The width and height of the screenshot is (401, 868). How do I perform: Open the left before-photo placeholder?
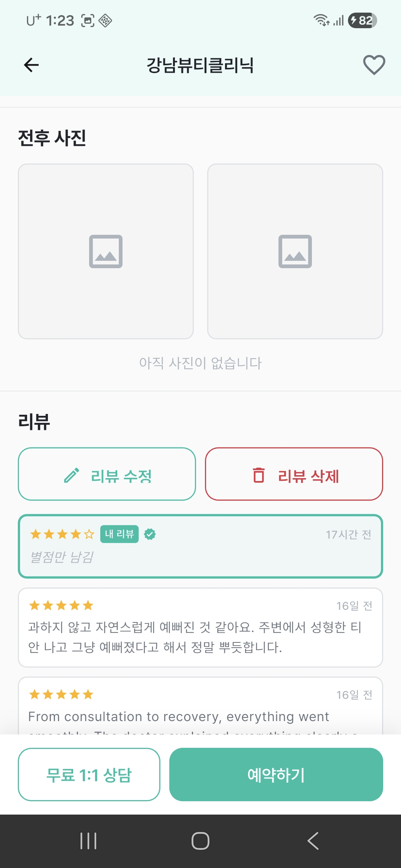tap(106, 251)
